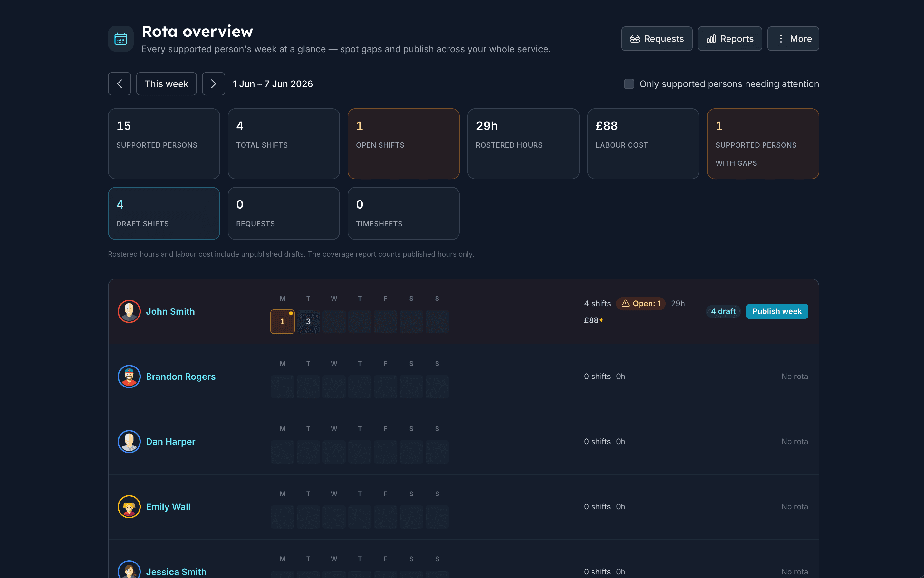Click John Smith's Tuesday cell showing 3
The width and height of the screenshot is (924, 578).
pyautogui.click(x=308, y=321)
